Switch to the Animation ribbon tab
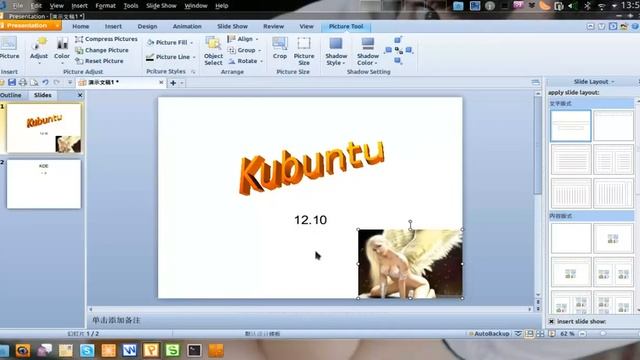 187,26
